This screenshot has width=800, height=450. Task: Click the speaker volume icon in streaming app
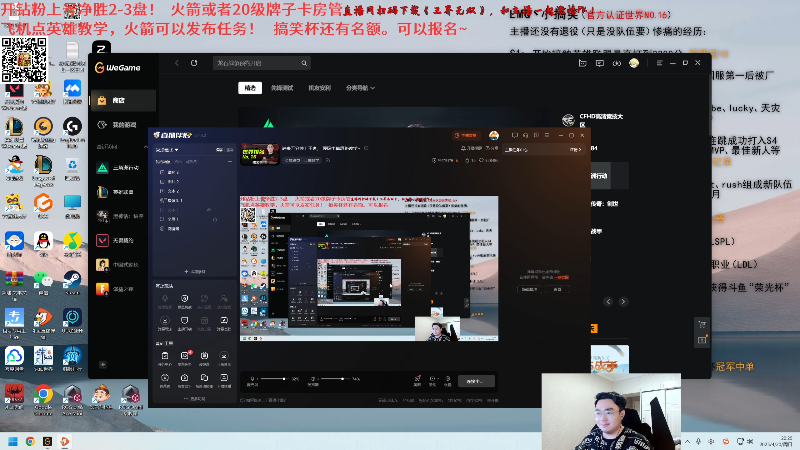312,379
